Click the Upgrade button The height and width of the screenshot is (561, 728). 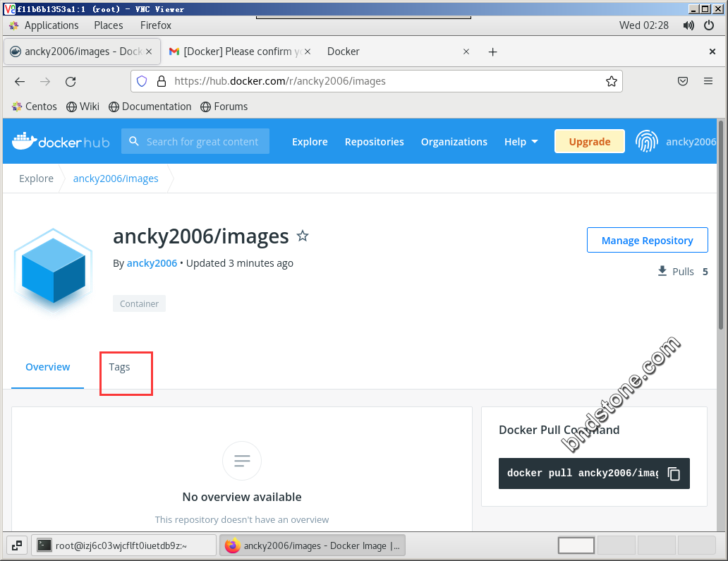[590, 142]
